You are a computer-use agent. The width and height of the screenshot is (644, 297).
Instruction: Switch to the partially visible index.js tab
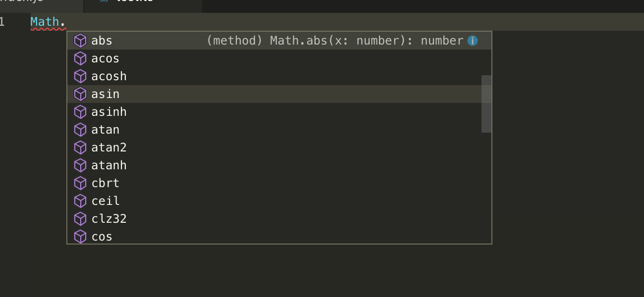30,3
